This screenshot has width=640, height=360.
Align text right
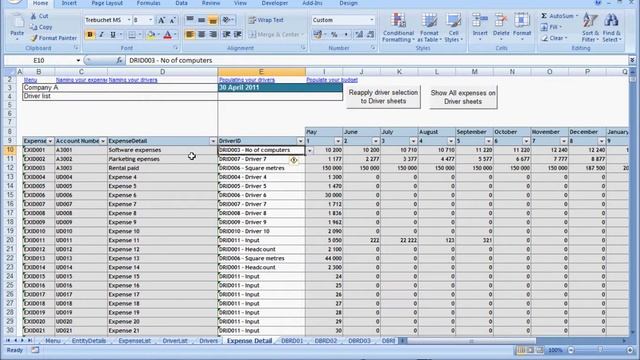(x=213, y=35)
